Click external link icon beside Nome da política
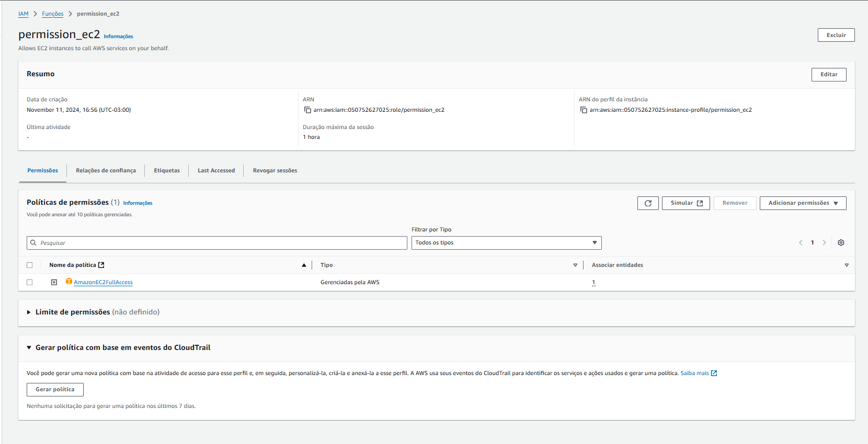Image resolution: width=868 pixels, height=444 pixels. 101,265
